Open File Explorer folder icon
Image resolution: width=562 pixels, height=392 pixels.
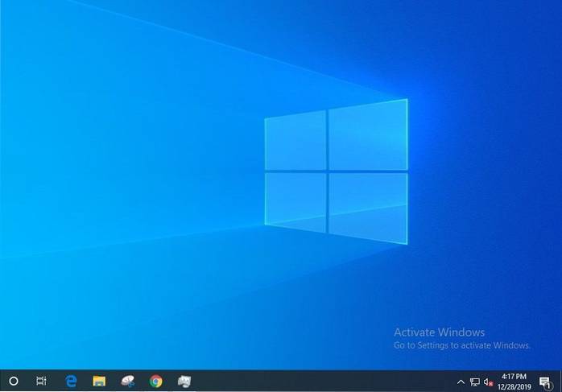click(x=99, y=381)
